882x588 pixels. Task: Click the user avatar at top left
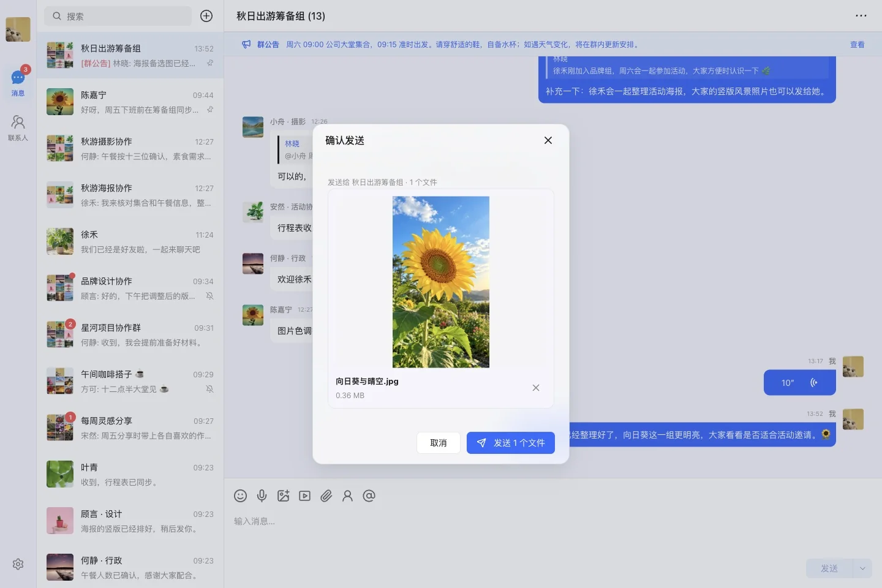tap(18, 29)
